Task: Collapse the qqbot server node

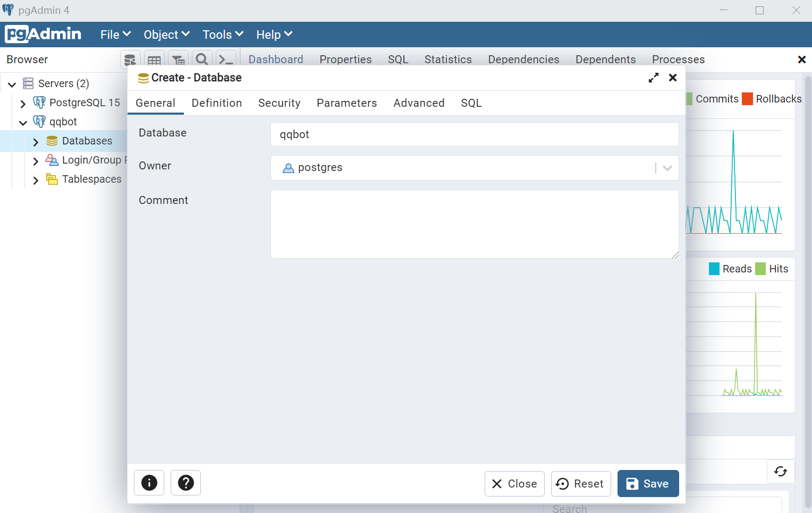Action: coord(23,122)
